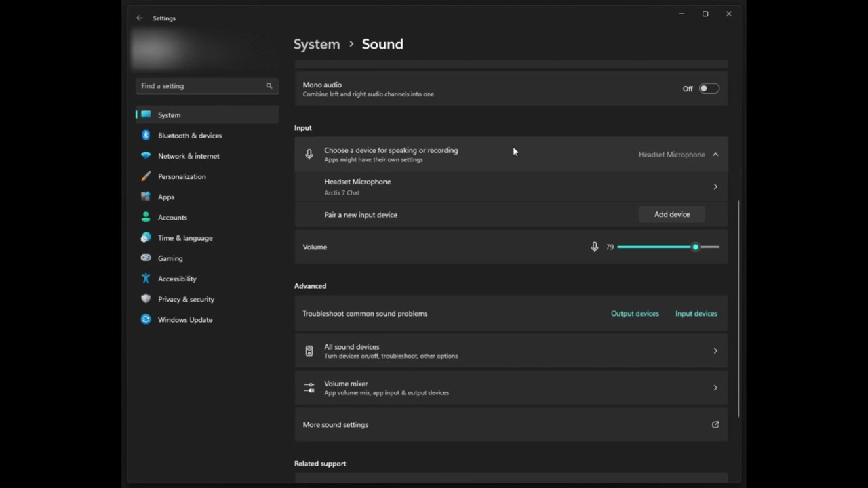The image size is (868, 488).
Task: Click the input volume slider
Action: pyautogui.click(x=668, y=247)
